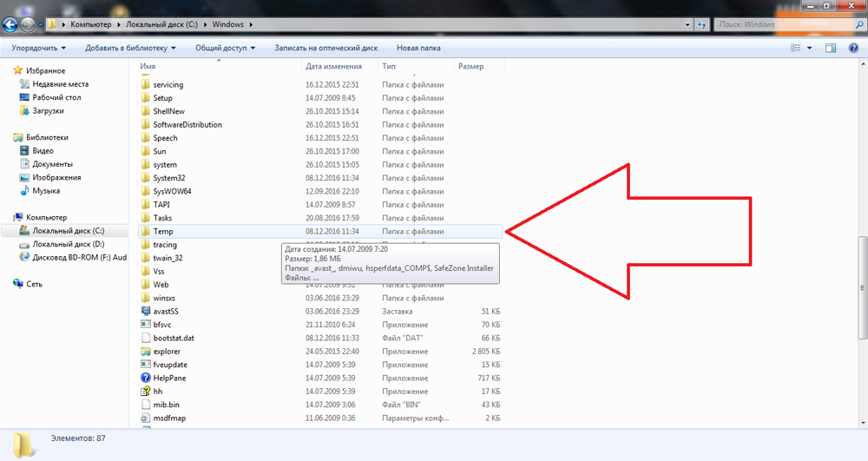Click the Сеть network item
This screenshot has width=868, height=461.
click(34, 284)
